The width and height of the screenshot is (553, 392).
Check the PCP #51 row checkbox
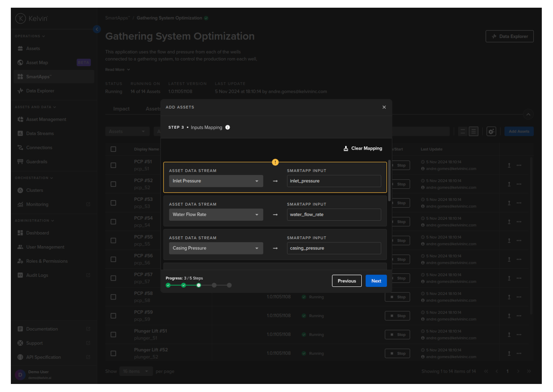point(113,165)
